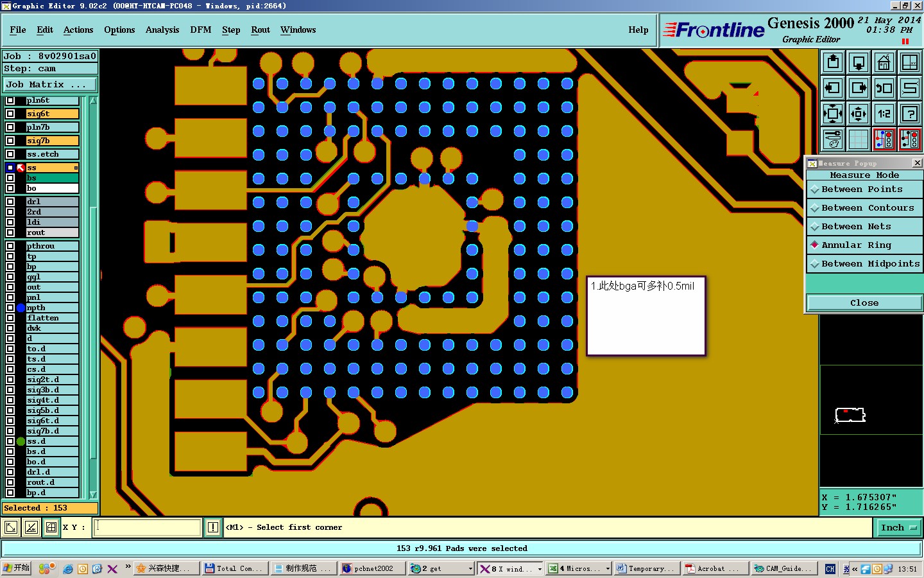This screenshot has width=924, height=578.
Task: Click the layer list scroll down arrow
Action: coord(93,495)
